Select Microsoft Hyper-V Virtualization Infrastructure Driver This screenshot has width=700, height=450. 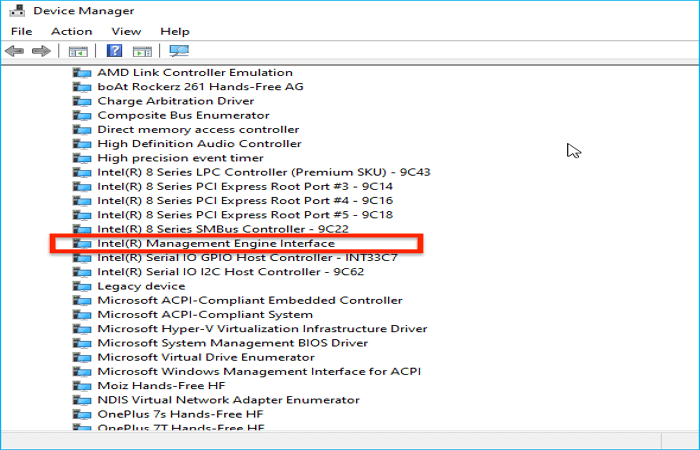click(262, 329)
